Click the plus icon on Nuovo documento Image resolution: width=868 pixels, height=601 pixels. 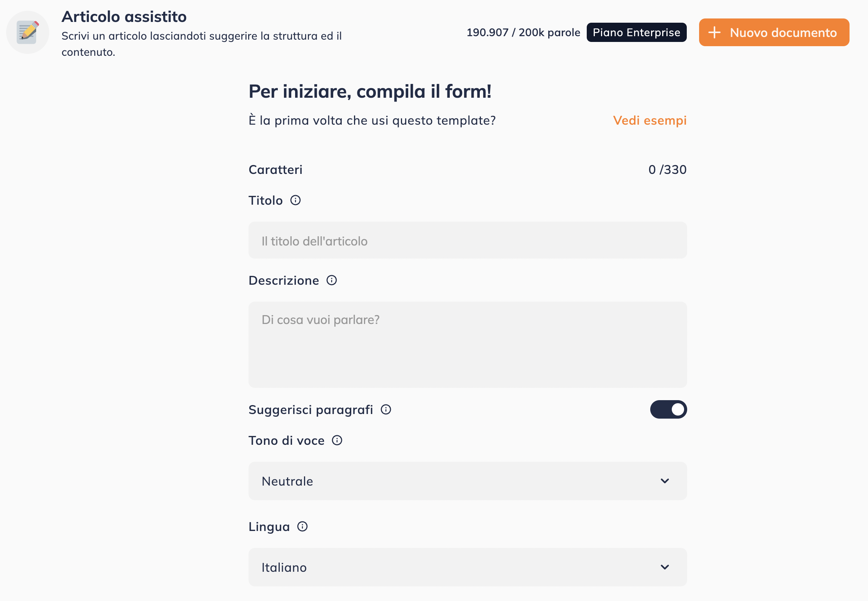tap(715, 32)
